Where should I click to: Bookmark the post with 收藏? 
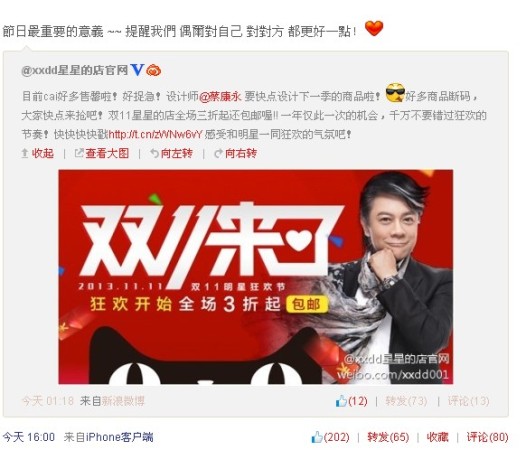(x=437, y=437)
